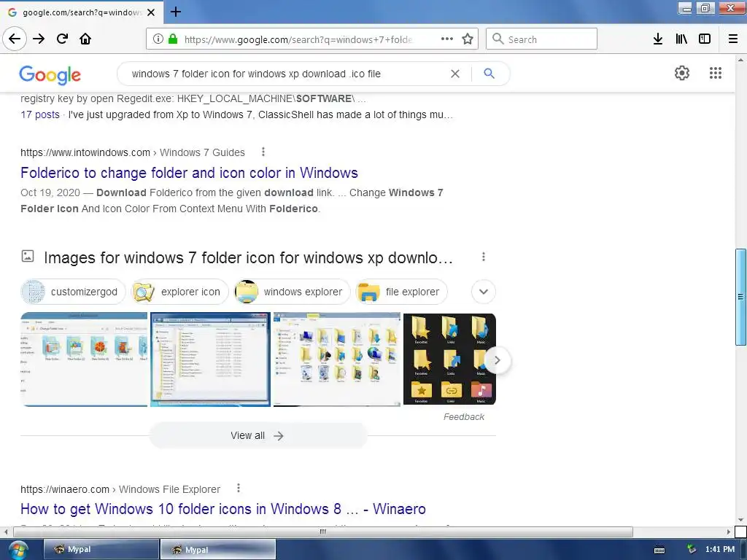
Task: Open Google quick settings gear
Action: tap(682, 73)
